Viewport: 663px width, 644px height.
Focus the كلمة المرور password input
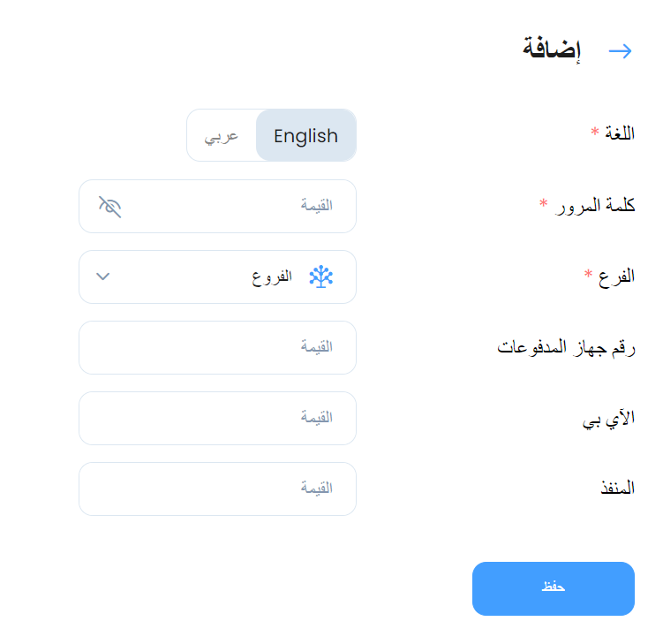(217, 206)
